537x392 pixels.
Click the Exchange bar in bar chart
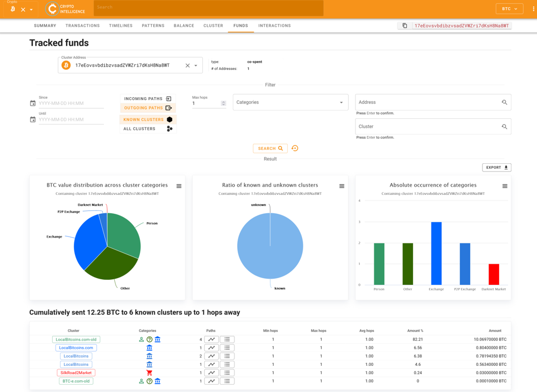click(x=436, y=253)
